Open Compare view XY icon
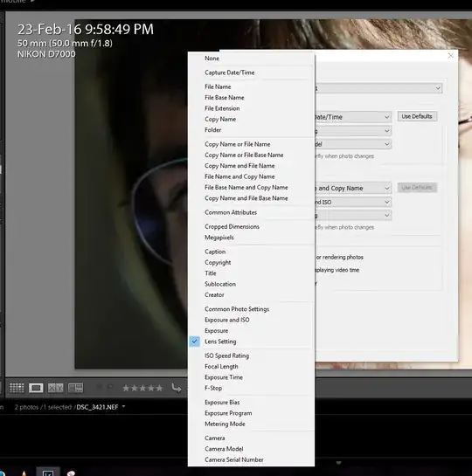472x476 pixels. pos(56,388)
